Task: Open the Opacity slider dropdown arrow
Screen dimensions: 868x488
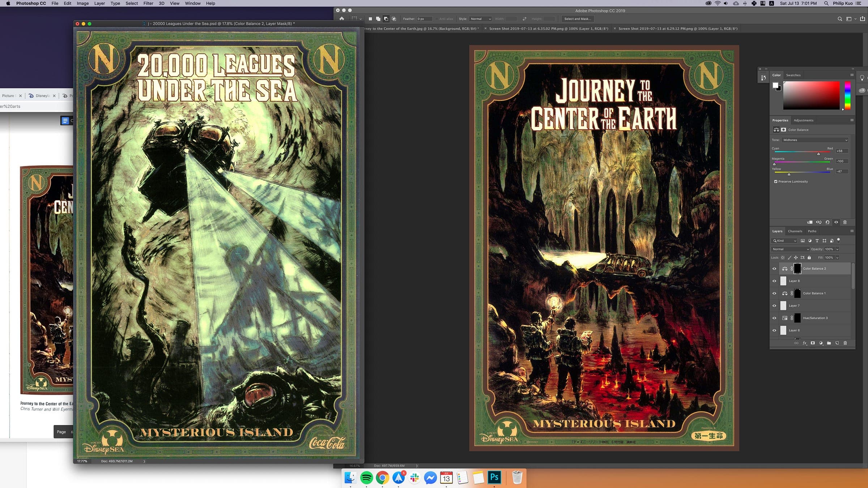Action: 837,249
